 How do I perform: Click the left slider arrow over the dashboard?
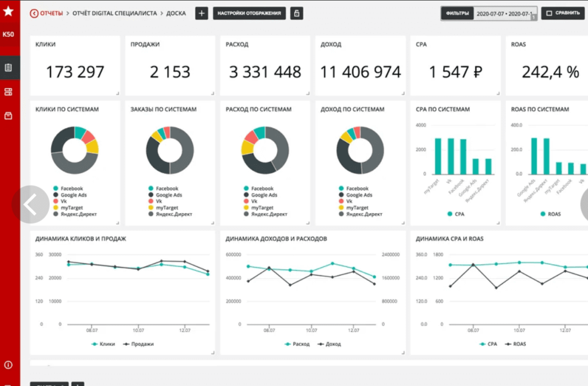pos(30,204)
